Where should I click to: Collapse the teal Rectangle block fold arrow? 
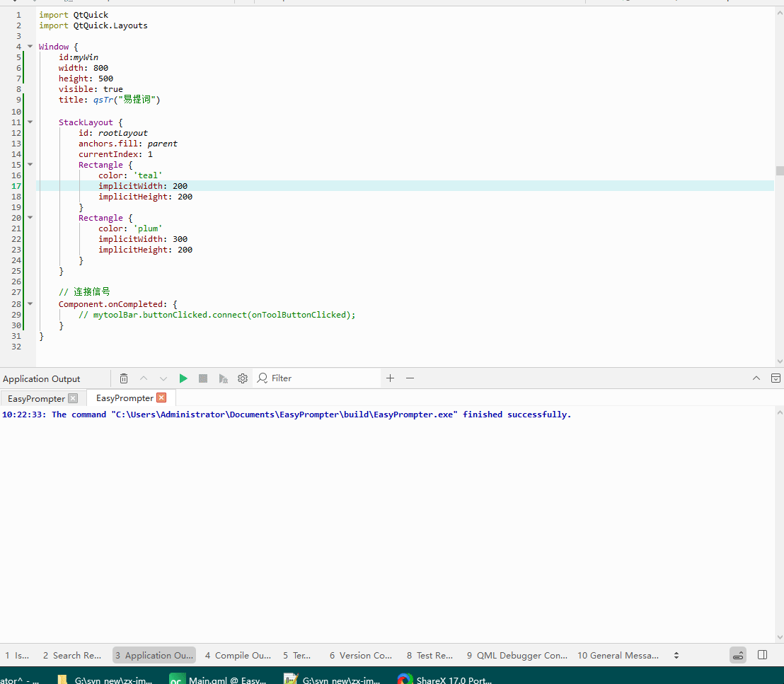pos(30,165)
